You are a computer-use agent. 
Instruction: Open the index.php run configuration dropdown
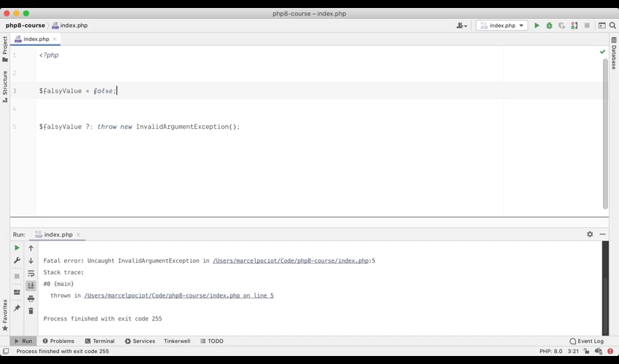tap(502, 25)
